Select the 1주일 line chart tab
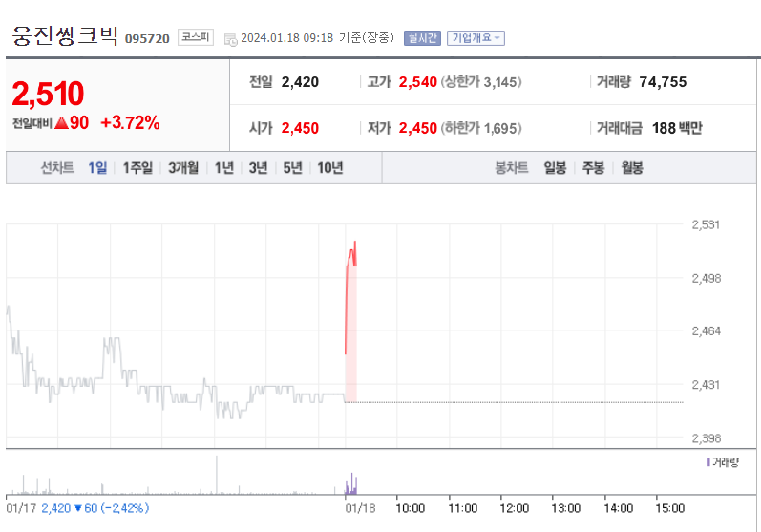 pos(137,168)
